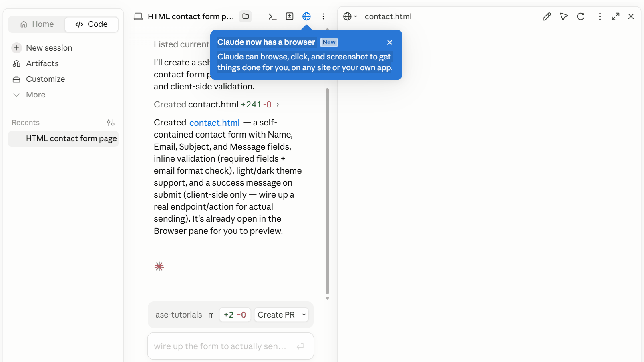Click the pencil edit icon in browser pane
This screenshot has height=362, width=644.
coord(547,16)
